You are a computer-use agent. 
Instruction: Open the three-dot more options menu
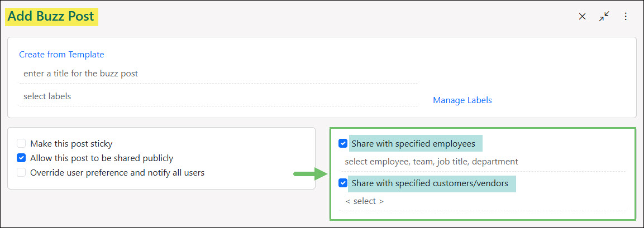pyautogui.click(x=626, y=17)
